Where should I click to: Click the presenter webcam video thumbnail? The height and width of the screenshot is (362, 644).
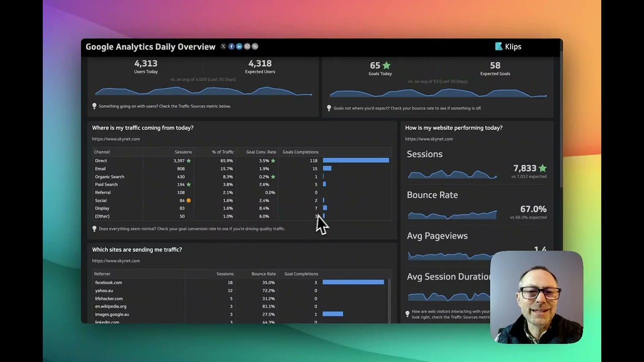tap(536, 297)
